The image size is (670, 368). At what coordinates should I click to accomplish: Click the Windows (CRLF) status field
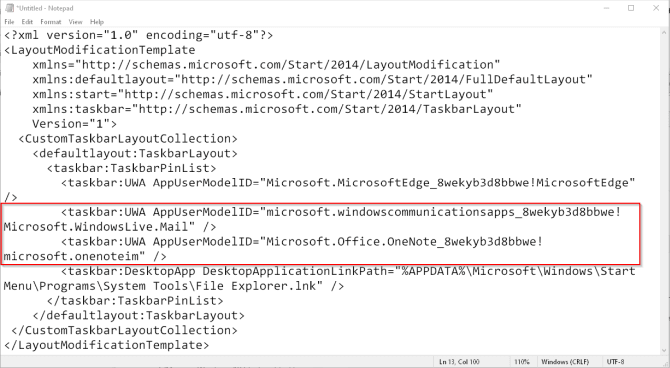[565, 362]
